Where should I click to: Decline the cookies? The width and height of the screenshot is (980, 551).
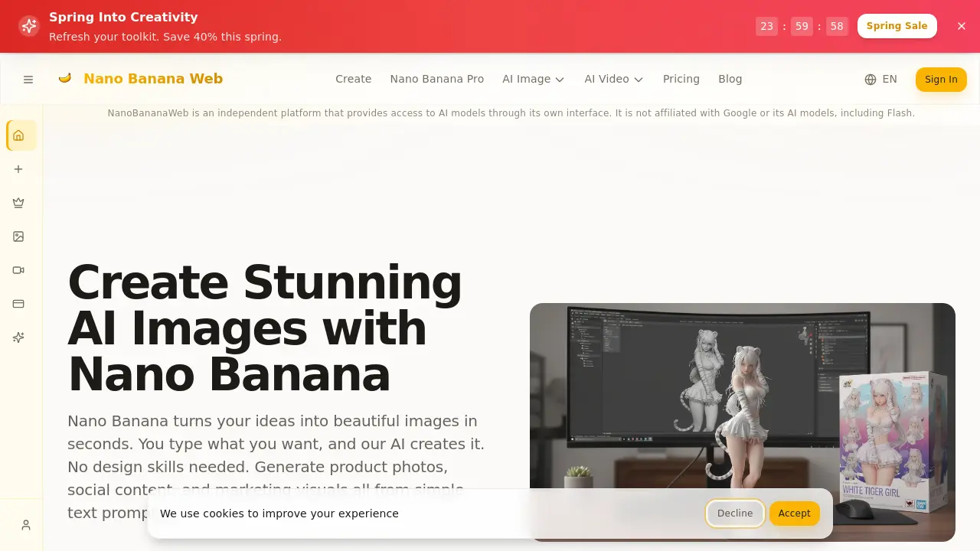coord(735,514)
